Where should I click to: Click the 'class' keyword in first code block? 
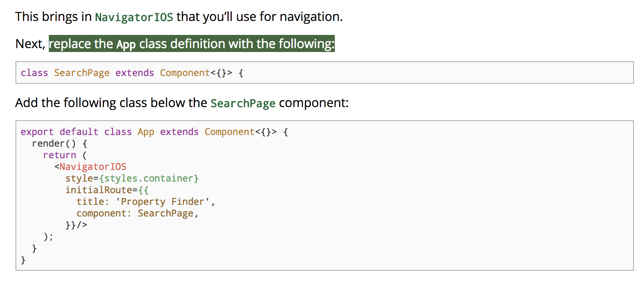pyautogui.click(x=34, y=73)
